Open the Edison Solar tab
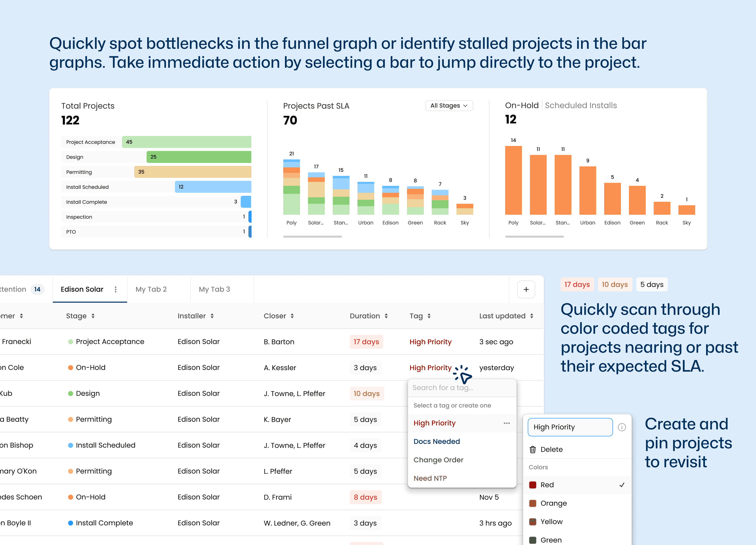 82,289
